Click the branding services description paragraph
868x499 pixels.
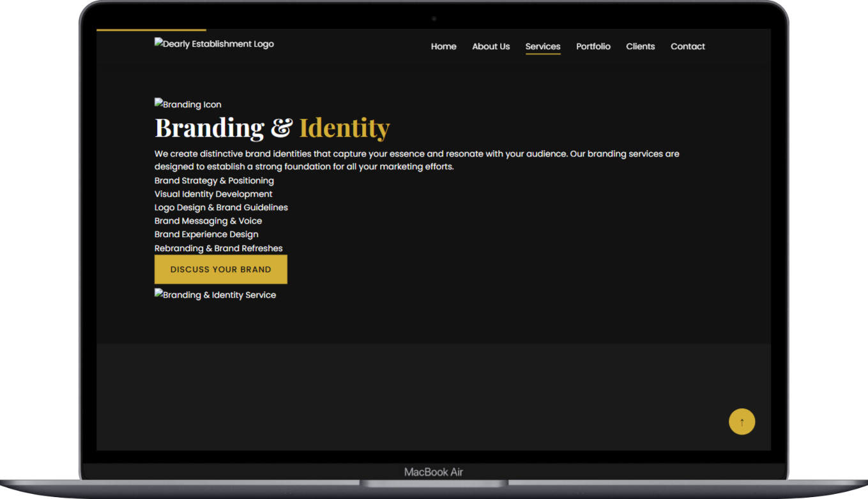[x=416, y=160]
